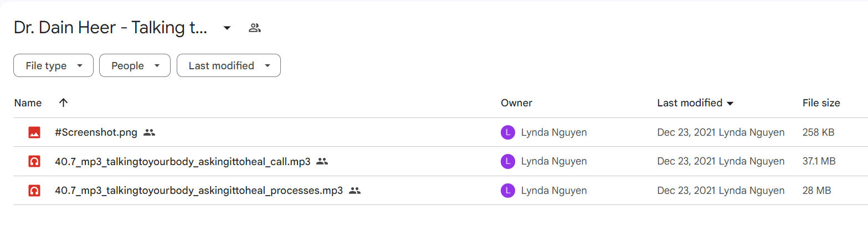Sort by the Name column header
This screenshot has height=241, width=868.
pos(28,102)
